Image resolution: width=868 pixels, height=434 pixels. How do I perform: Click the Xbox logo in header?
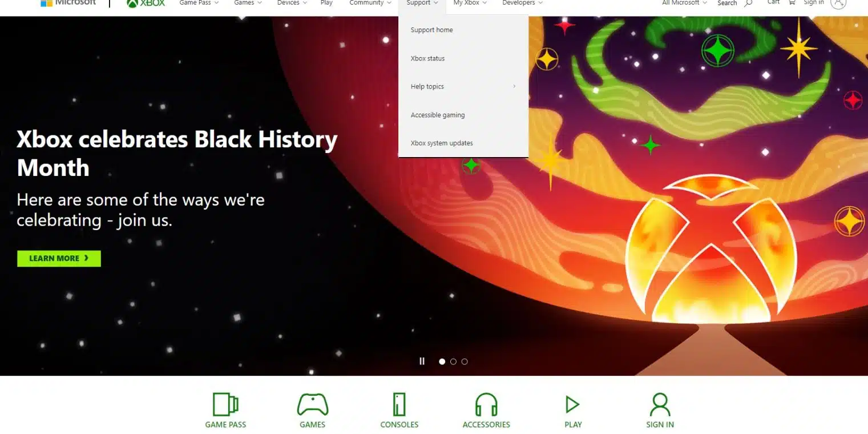(x=146, y=3)
